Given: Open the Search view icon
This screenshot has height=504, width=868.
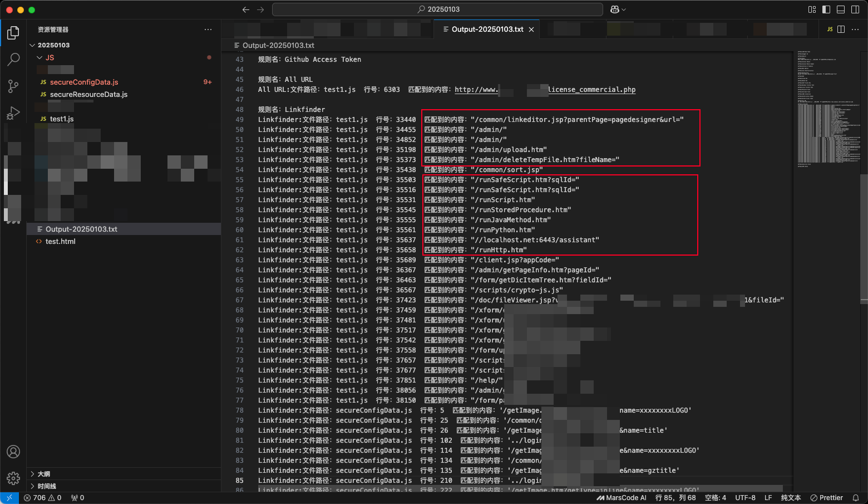Looking at the screenshot, I should pos(13,59).
